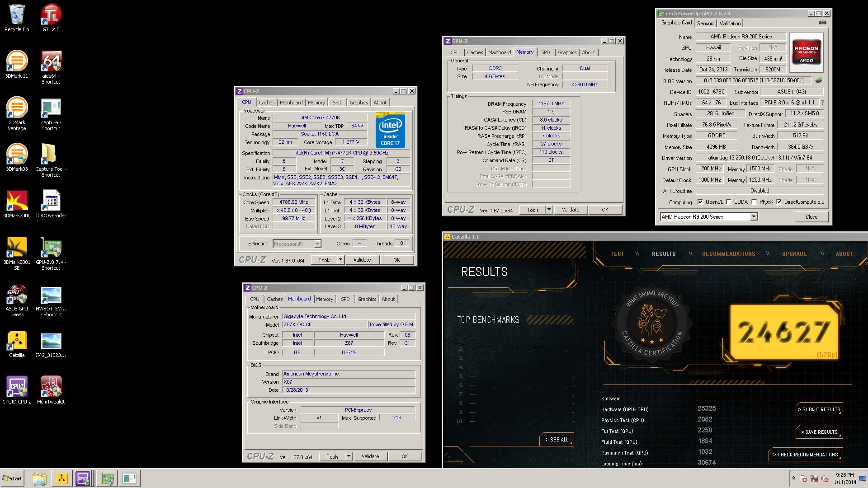The image size is (868, 488).
Task: Switch to Caches tab in CPU-Z CPU window
Action: point(267,103)
